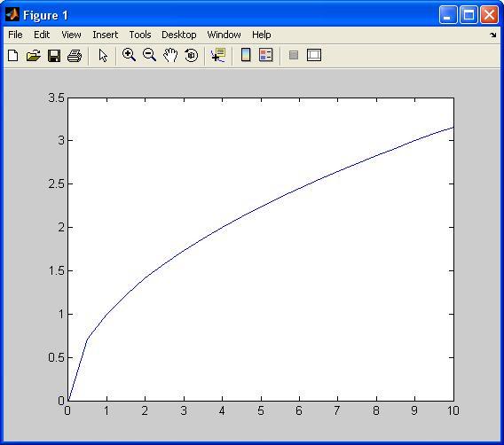Print the figure using the printer icon
Screen dimensions: 504x445
pyautogui.click(x=75, y=56)
